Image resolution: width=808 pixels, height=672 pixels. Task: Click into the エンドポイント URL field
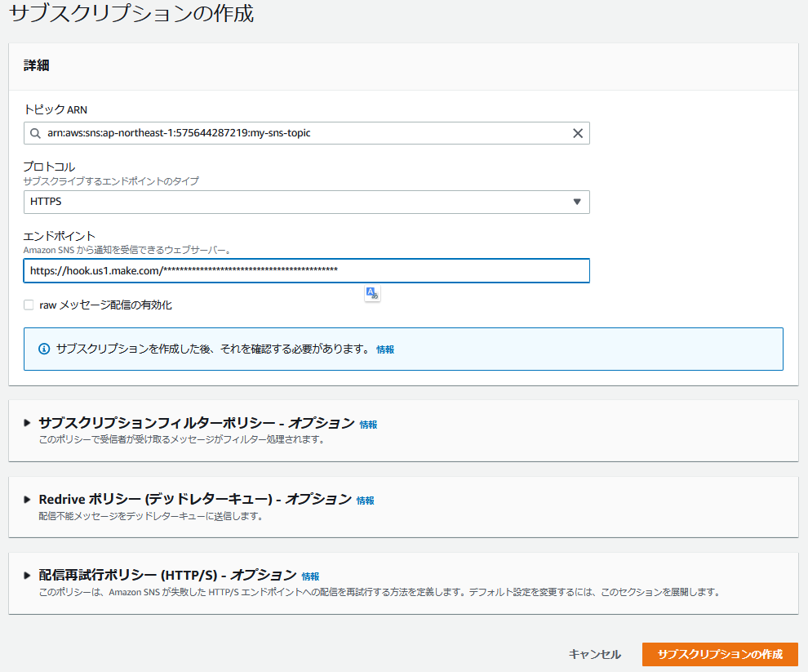307,271
